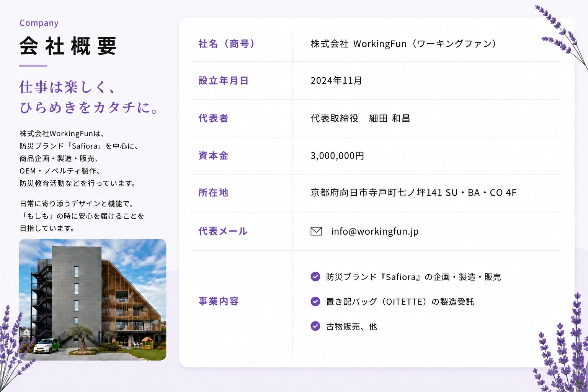Screen dimensions: 588x392
Task: Click the slogan line 仕事は楽しく、
Action: (x=67, y=87)
